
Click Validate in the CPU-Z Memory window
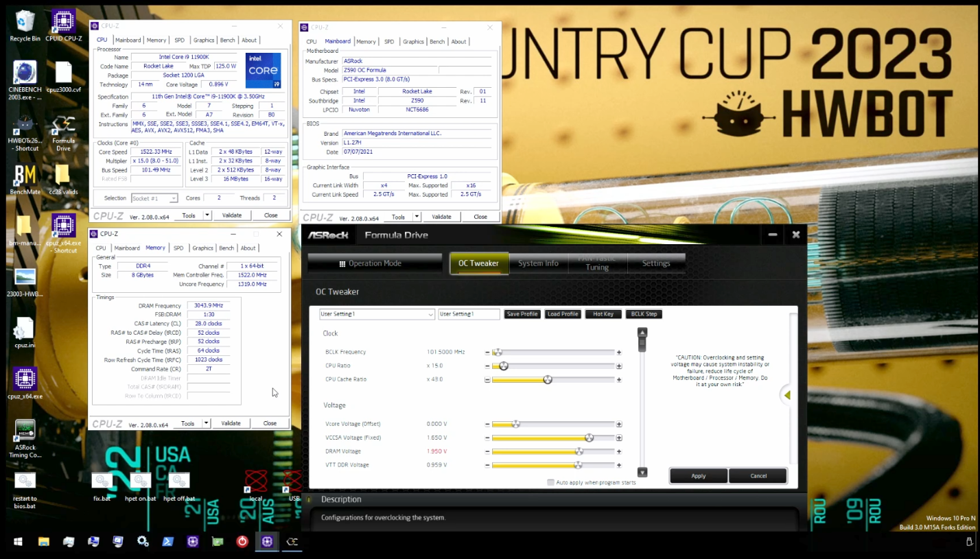tap(231, 423)
